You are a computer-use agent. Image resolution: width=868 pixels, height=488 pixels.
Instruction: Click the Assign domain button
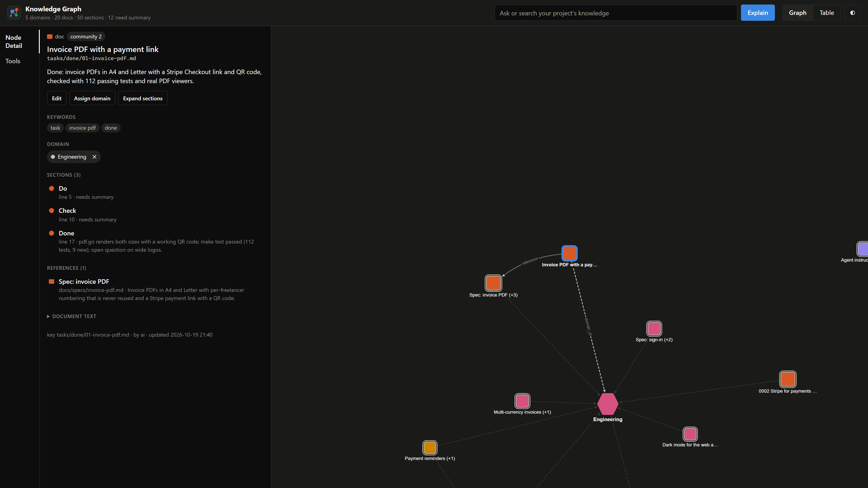[92, 98]
